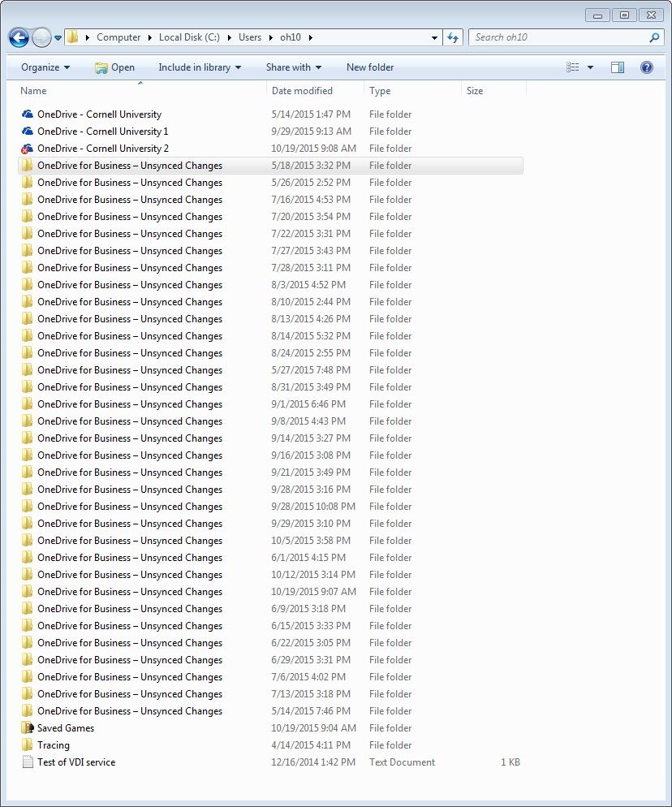The width and height of the screenshot is (672, 807).
Task: Open the recent pages dropdown arrow
Action: tap(58, 37)
